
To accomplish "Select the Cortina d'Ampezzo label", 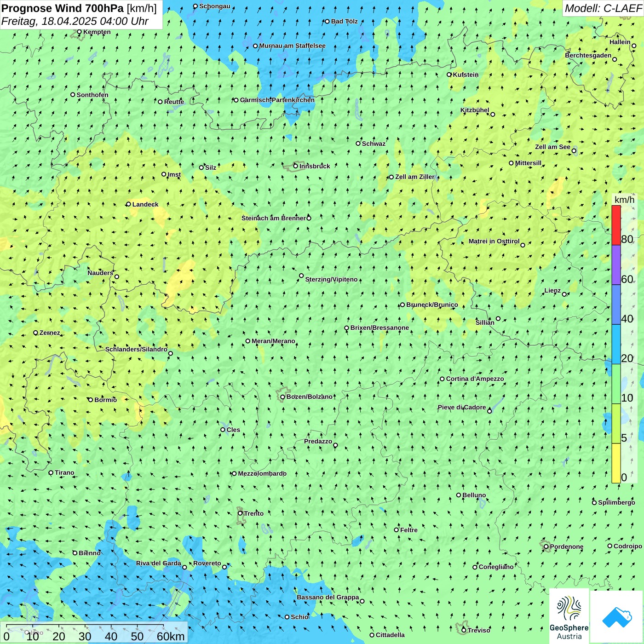I will tap(475, 379).
